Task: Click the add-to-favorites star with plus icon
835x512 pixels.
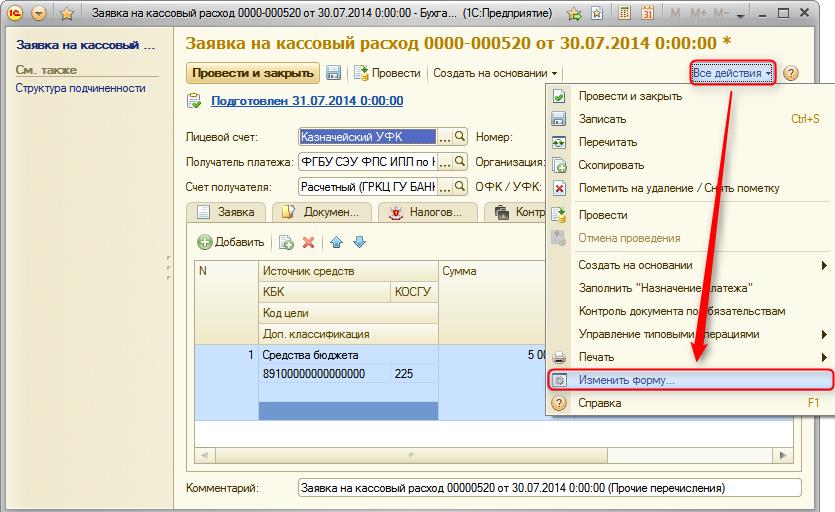Action: [574, 14]
